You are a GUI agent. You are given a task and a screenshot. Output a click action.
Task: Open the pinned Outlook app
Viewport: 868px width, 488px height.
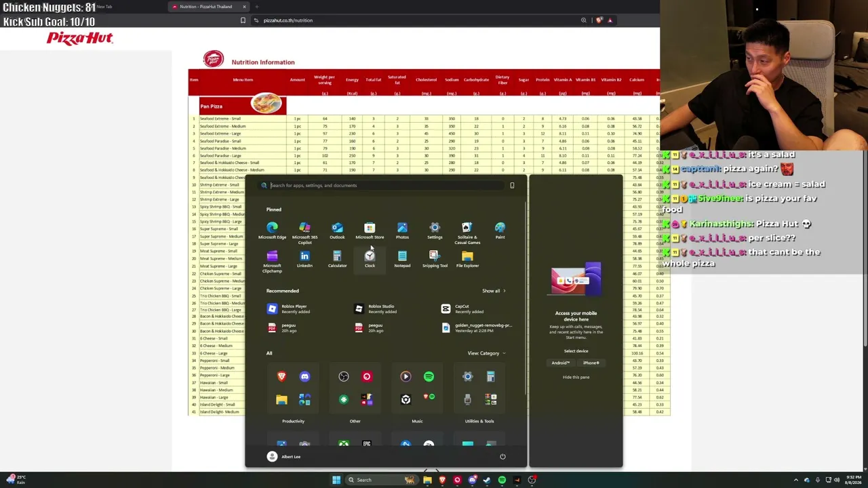pos(337,230)
